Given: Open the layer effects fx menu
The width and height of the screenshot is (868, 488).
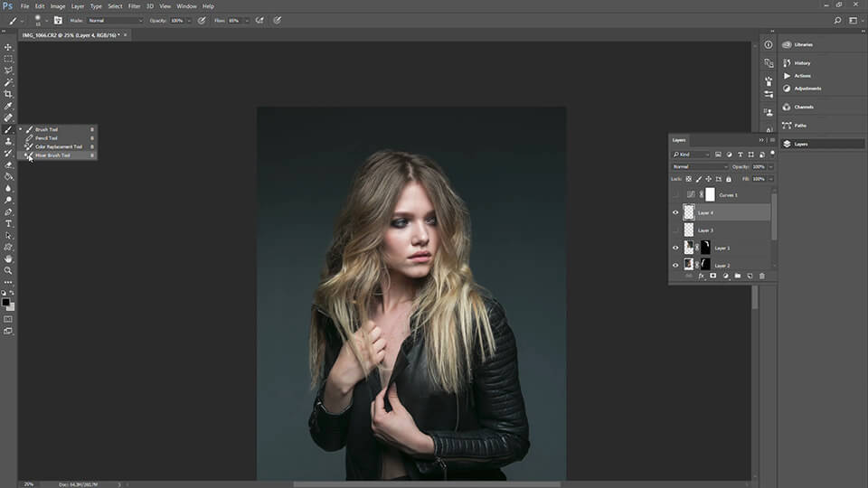Looking at the screenshot, I should [x=701, y=276].
